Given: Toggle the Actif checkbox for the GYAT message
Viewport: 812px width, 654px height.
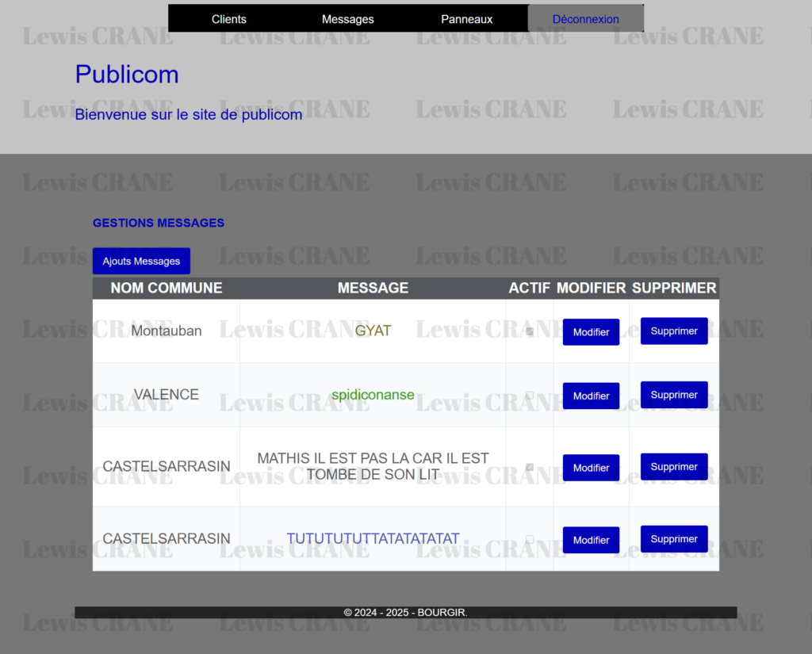Looking at the screenshot, I should [530, 331].
